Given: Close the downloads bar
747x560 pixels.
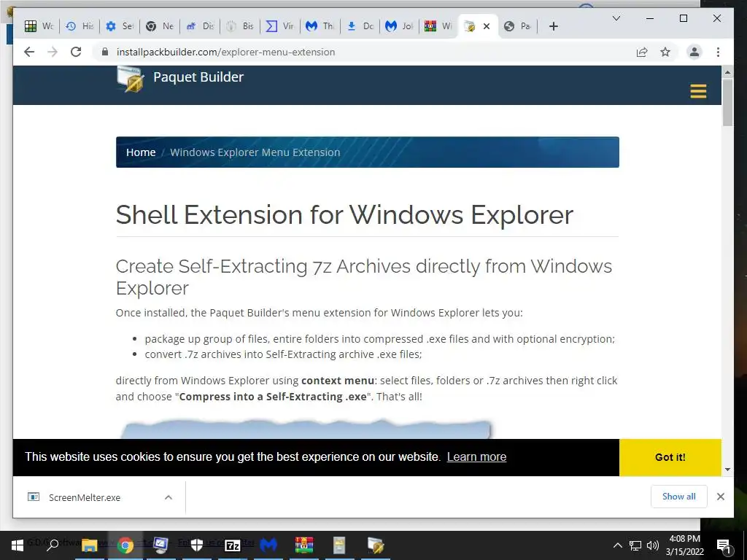Looking at the screenshot, I should point(720,497).
